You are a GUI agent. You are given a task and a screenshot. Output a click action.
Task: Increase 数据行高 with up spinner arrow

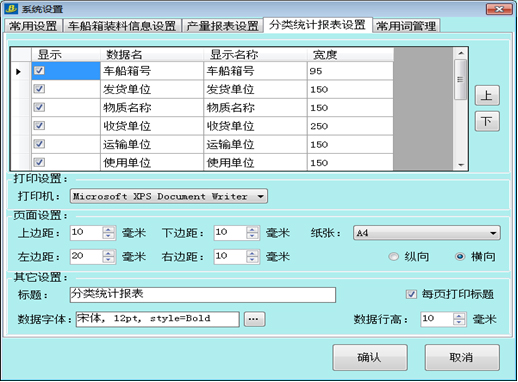[x=459, y=316]
